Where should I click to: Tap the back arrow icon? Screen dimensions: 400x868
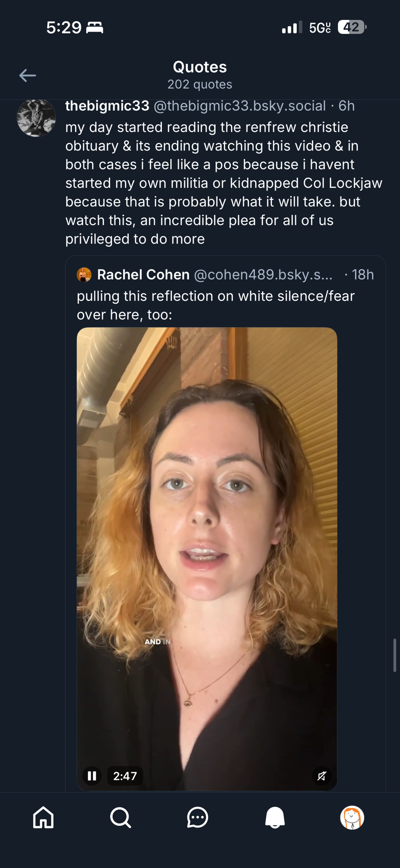[x=27, y=76]
